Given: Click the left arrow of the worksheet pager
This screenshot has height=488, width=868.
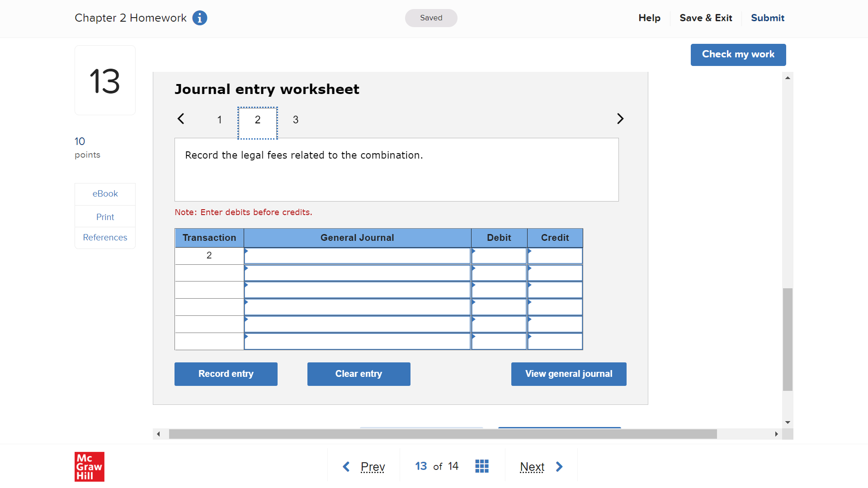Looking at the screenshot, I should coord(181,119).
